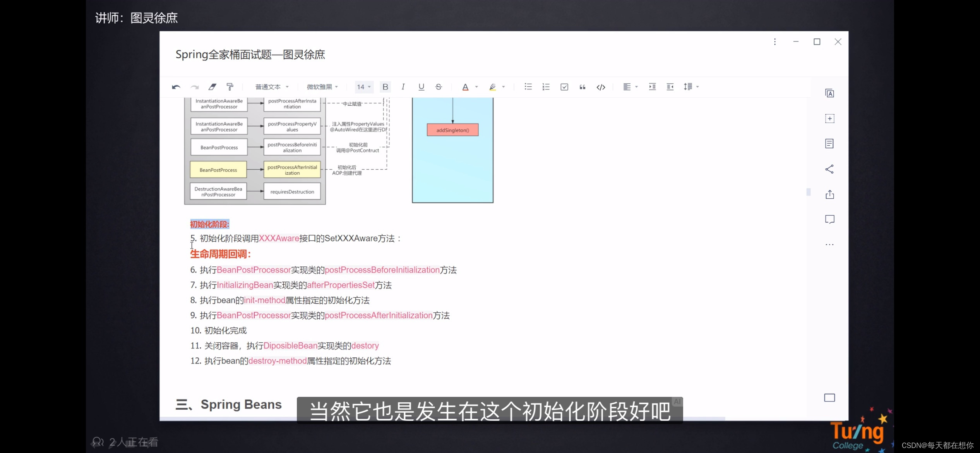Select the eraser clear-format tool
The image size is (980, 453).
point(212,87)
